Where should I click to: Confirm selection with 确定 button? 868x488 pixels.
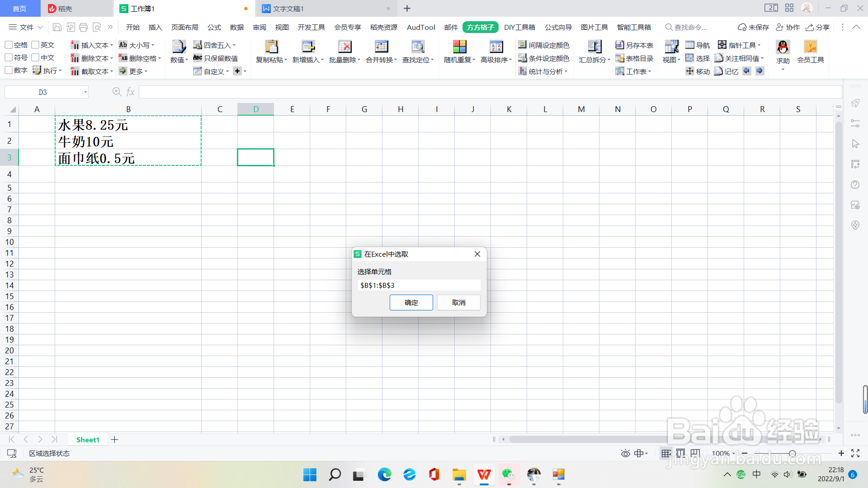(411, 302)
